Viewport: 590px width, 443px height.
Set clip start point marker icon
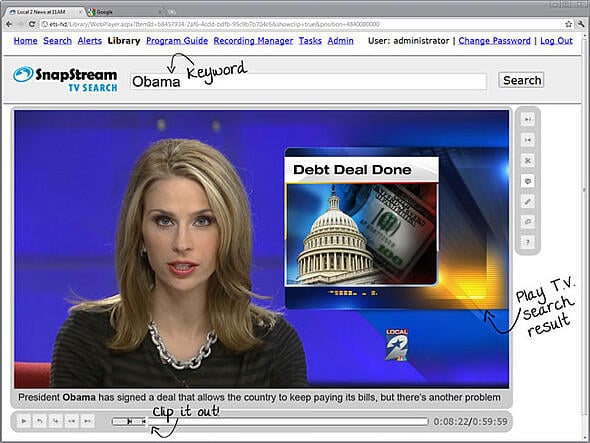[x=528, y=120]
